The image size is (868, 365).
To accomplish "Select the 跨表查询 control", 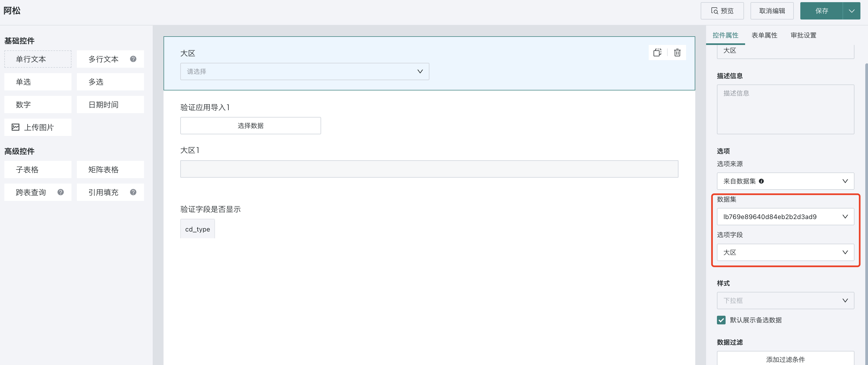I will click(x=38, y=192).
